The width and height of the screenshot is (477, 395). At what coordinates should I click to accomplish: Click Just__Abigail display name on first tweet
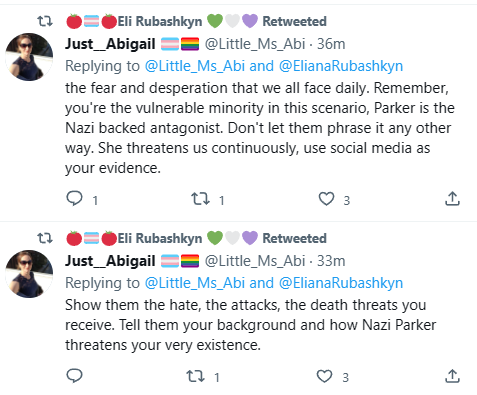point(110,44)
